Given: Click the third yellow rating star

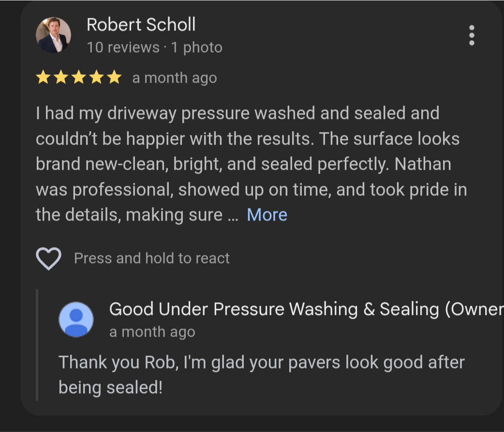Looking at the screenshot, I should pos(79,77).
